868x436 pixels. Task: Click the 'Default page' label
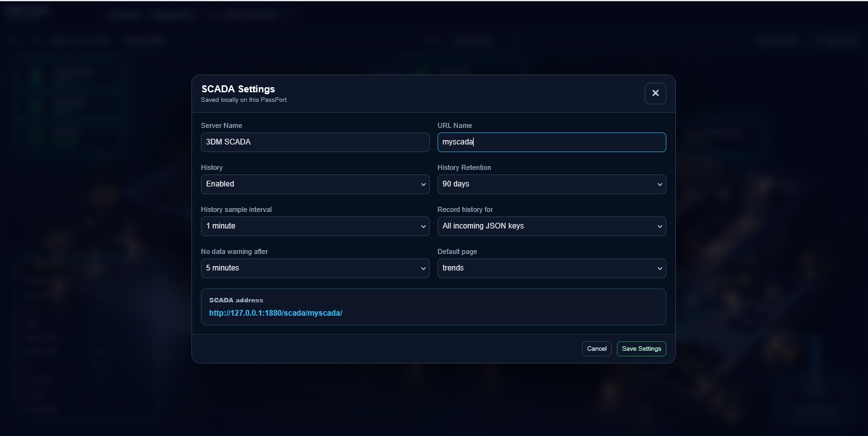[x=457, y=251]
